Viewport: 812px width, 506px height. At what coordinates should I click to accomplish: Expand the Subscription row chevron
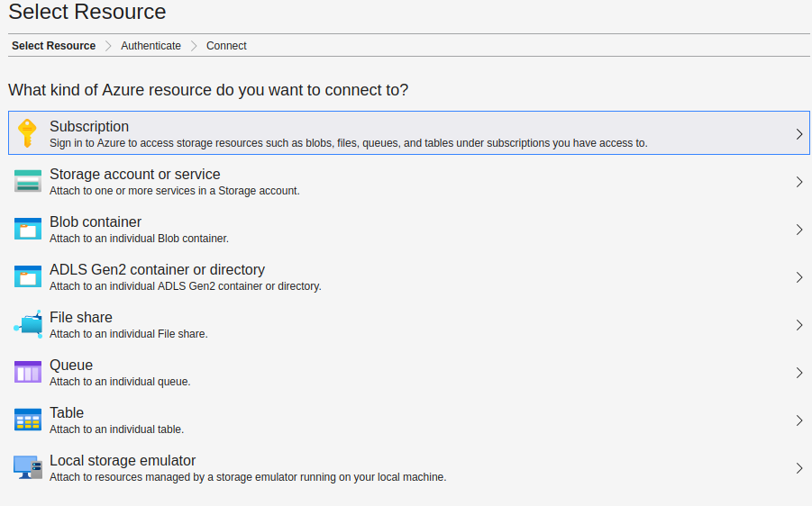point(799,134)
